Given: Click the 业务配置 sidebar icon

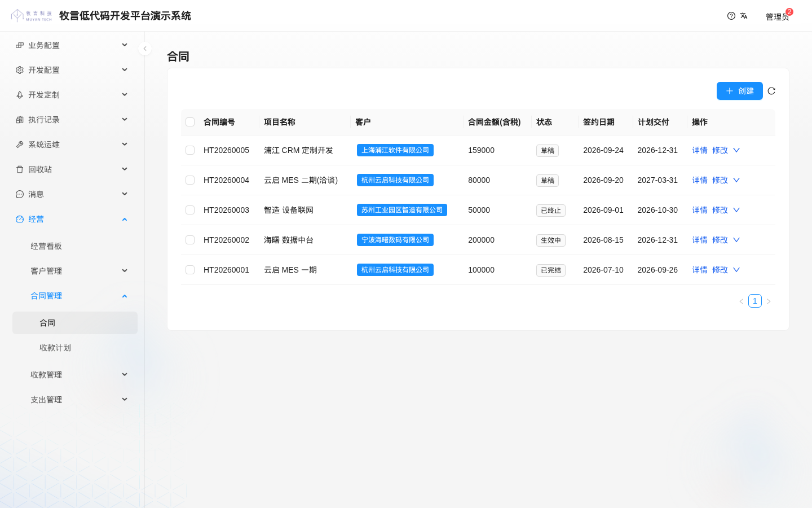Looking at the screenshot, I should pos(20,45).
